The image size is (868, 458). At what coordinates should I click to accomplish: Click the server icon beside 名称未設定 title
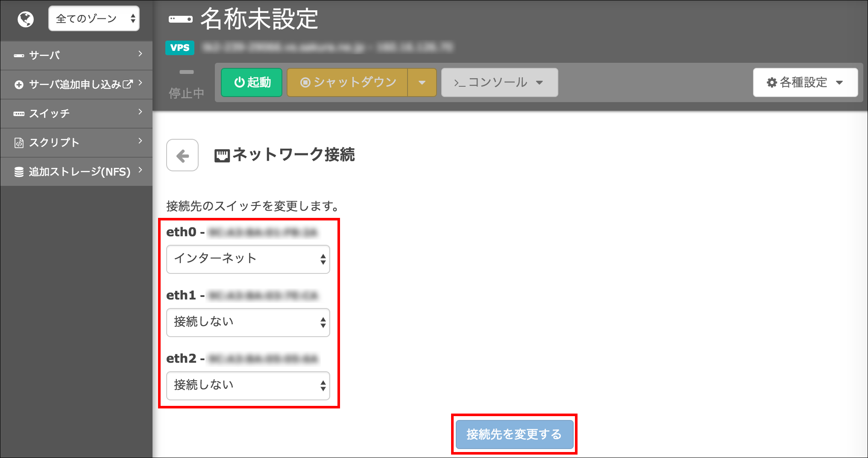tap(180, 19)
